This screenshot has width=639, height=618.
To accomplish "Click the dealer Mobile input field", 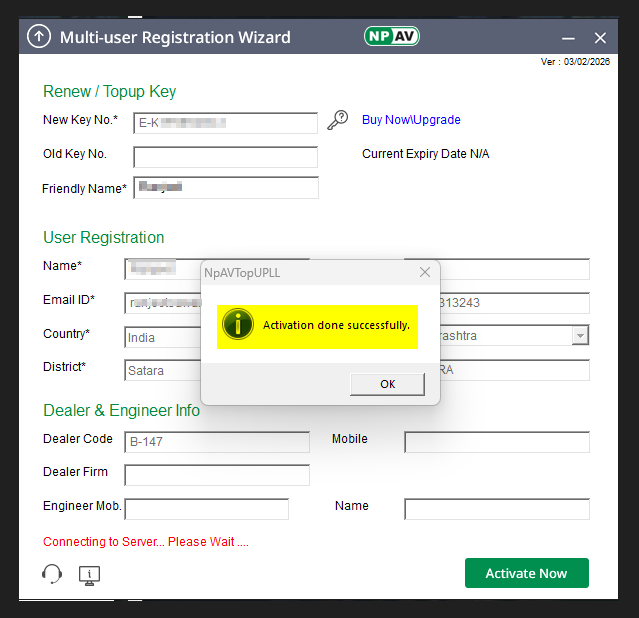I will coord(496,442).
